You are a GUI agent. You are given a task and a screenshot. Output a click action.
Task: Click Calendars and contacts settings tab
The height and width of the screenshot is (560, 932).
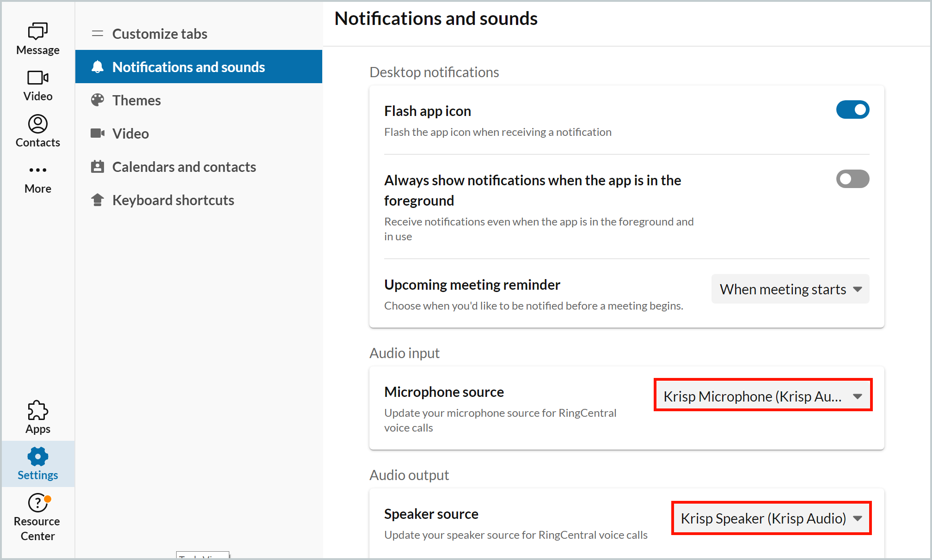(x=184, y=166)
